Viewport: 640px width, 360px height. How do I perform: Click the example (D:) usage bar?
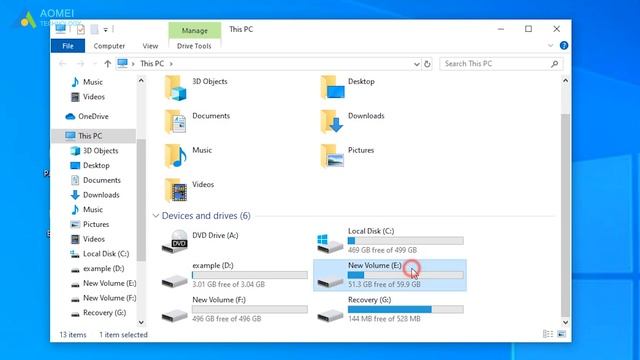(250, 275)
